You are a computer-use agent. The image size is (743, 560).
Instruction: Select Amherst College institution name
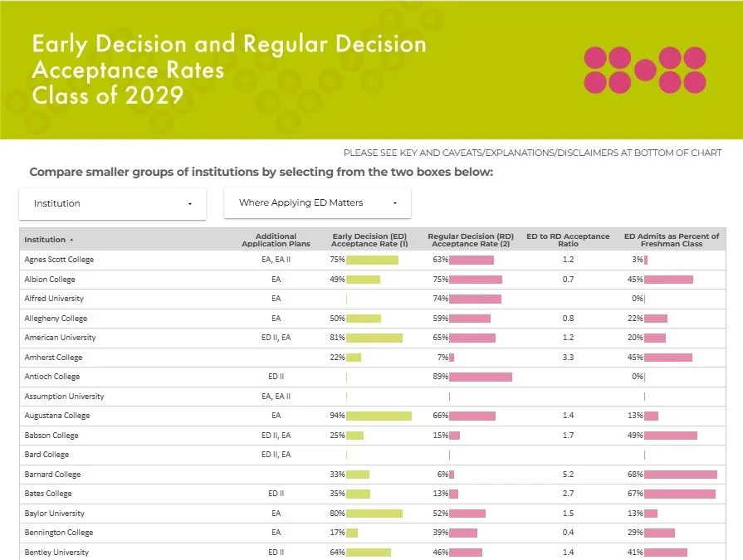click(53, 358)
